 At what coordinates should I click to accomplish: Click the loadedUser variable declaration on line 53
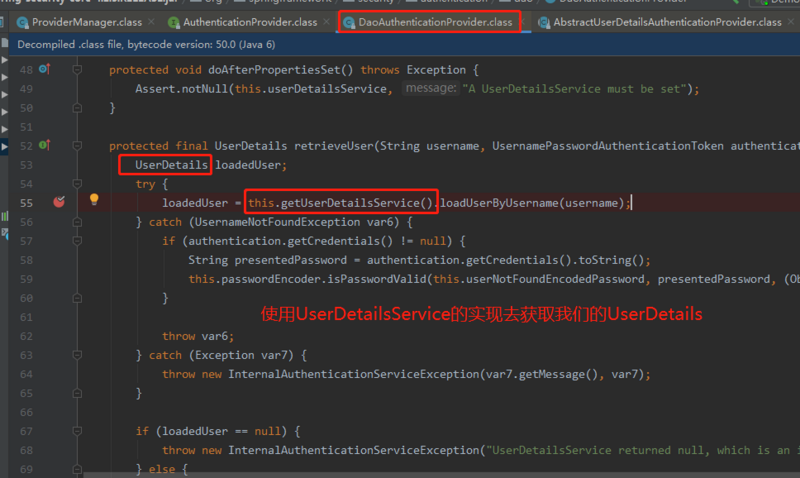[x=248, y=165]
